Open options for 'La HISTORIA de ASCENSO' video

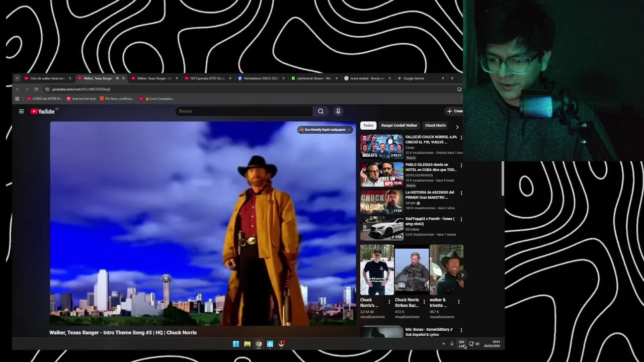pos(461,193)
